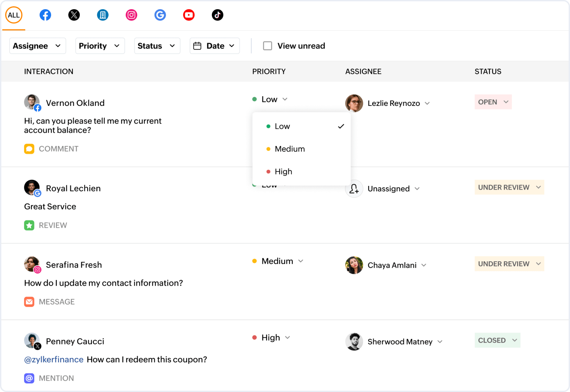Switch to the Facebook channel tab

tap(45, 15)
